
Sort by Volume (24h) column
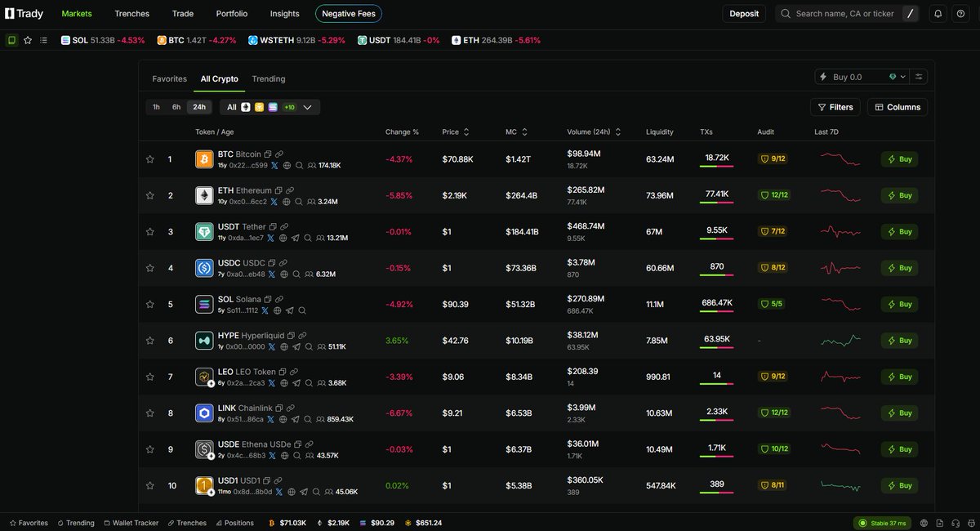tap(595, 132)
